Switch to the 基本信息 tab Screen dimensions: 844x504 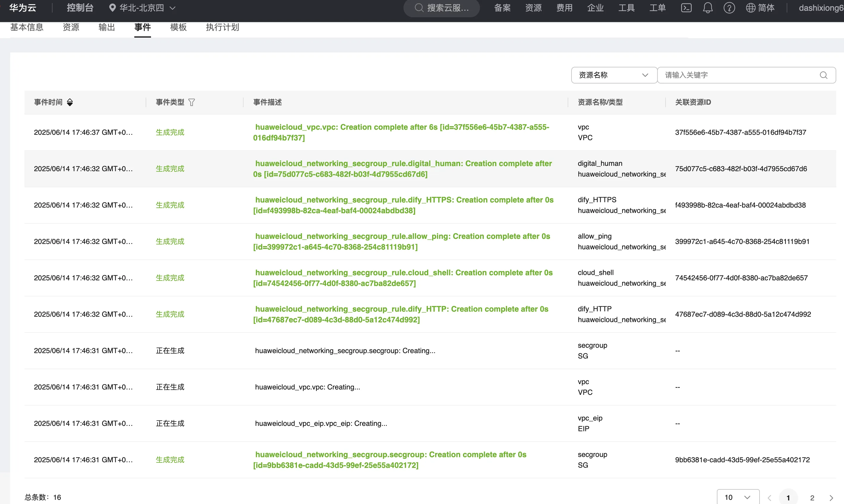(27, 27)
